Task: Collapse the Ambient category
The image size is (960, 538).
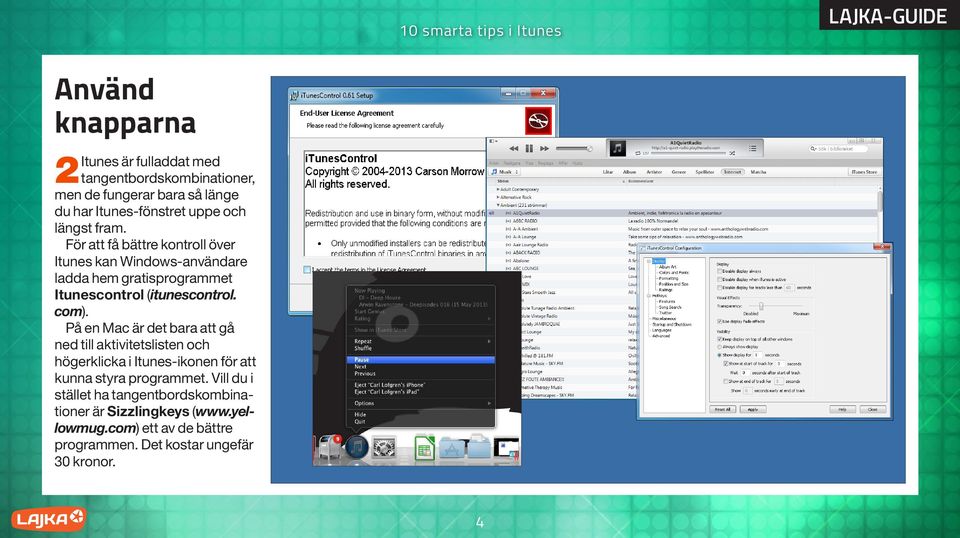Action: tap(498, 206)
